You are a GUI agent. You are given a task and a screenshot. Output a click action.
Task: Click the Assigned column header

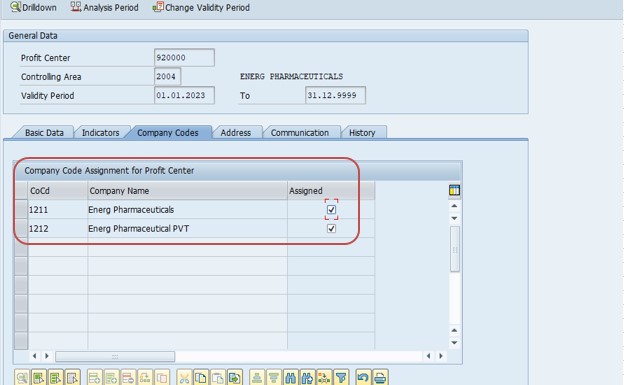(x=331, y=191)
